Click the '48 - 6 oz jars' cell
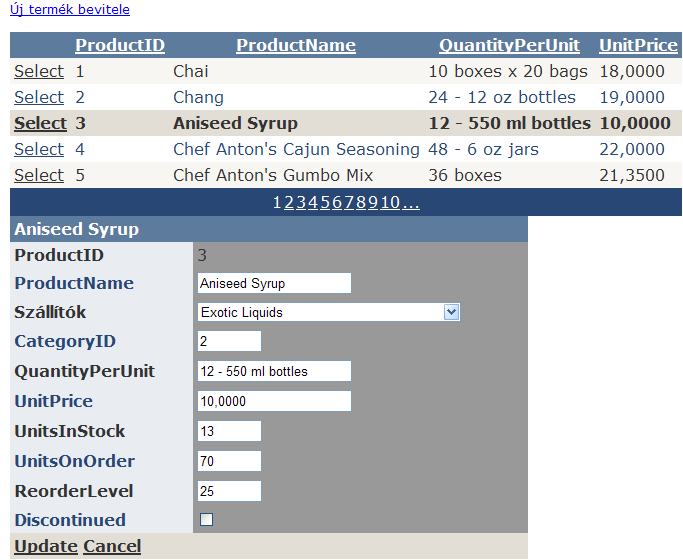 (484, 149)
